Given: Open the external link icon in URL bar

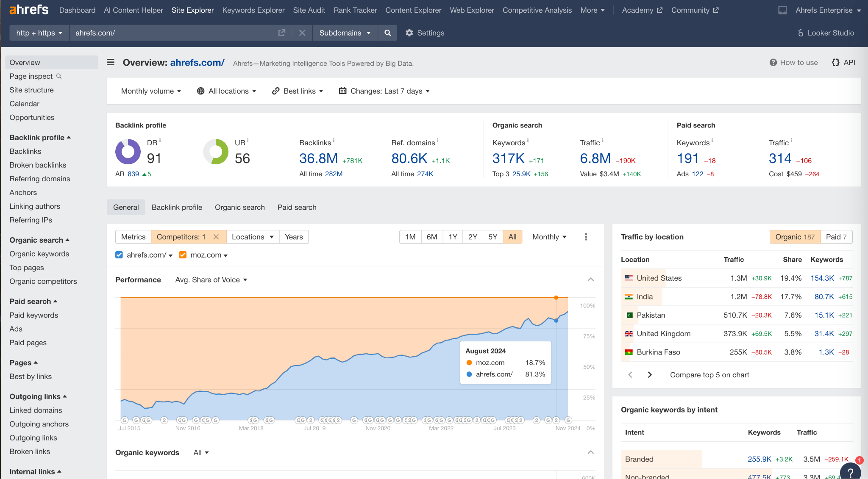Looking at the screenshot, I should 281,33.
